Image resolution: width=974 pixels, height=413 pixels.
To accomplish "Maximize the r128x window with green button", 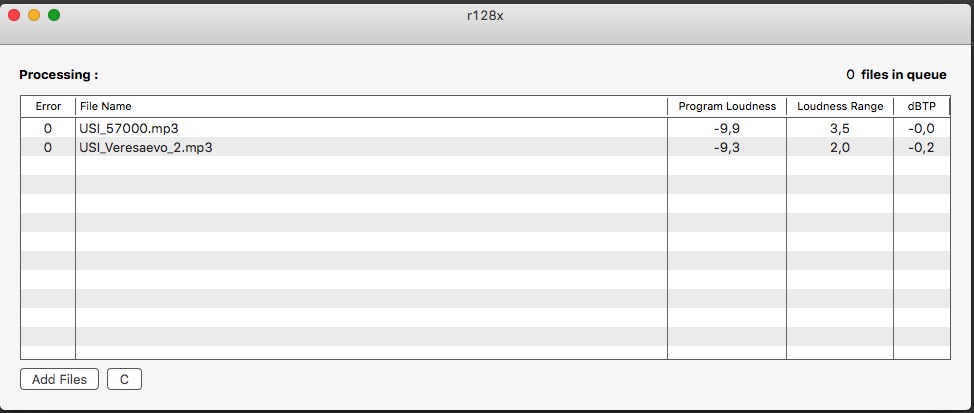I will click(54, 15).
